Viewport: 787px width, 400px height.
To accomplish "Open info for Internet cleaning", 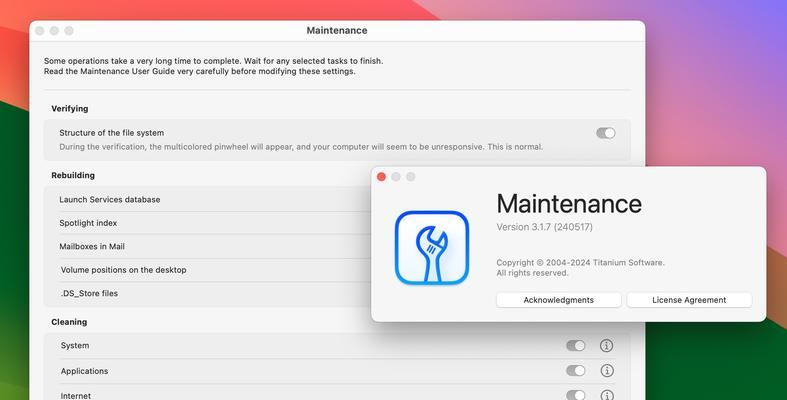I will pos(606,395).
